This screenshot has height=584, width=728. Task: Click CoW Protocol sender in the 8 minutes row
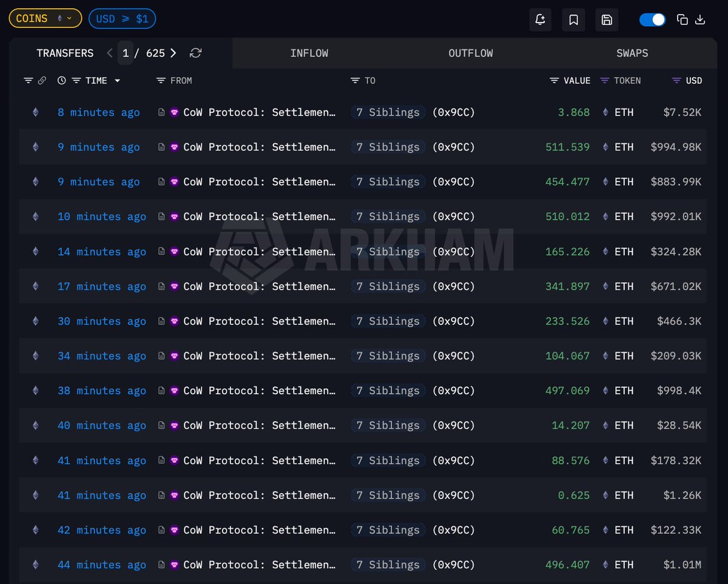[x=260, y=112]
